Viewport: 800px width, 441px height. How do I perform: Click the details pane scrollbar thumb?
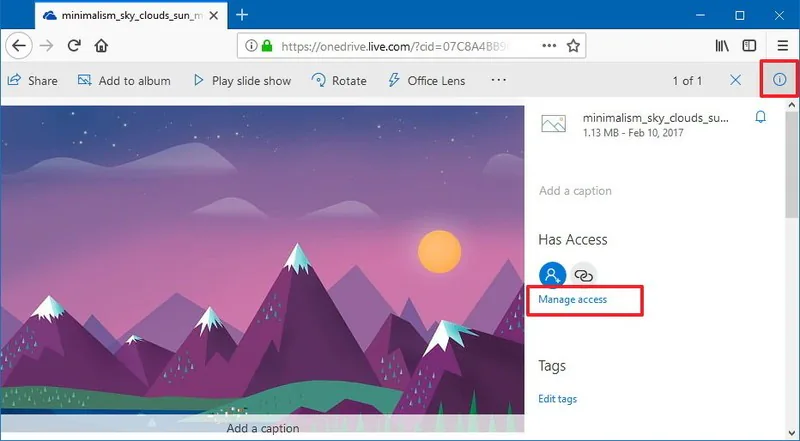point(791,164)
